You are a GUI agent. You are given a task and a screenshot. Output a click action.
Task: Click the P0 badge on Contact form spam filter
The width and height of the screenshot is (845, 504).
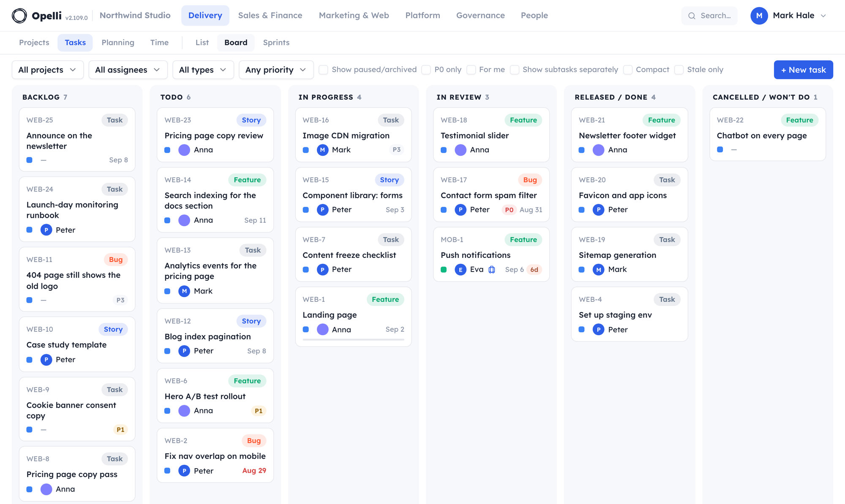[509, 210]
